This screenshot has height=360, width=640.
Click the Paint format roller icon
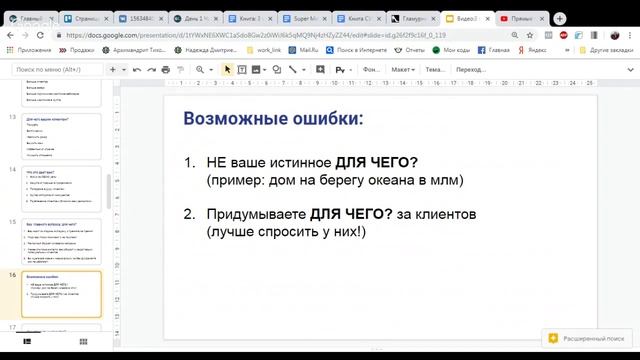[x=180, y=70]
